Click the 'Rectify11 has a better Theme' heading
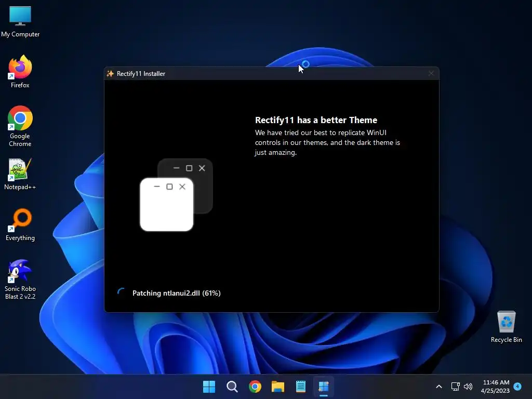Image resolution: width=532 pixels, height=399 pixels. (x=316, y=120)
